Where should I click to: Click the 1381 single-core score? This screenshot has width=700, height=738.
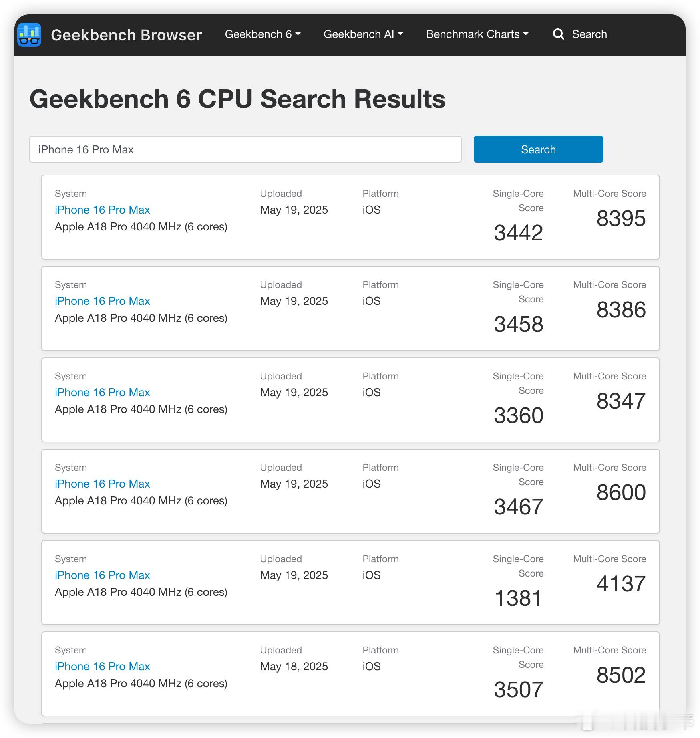pyautogui.click(x=518, y=598)
